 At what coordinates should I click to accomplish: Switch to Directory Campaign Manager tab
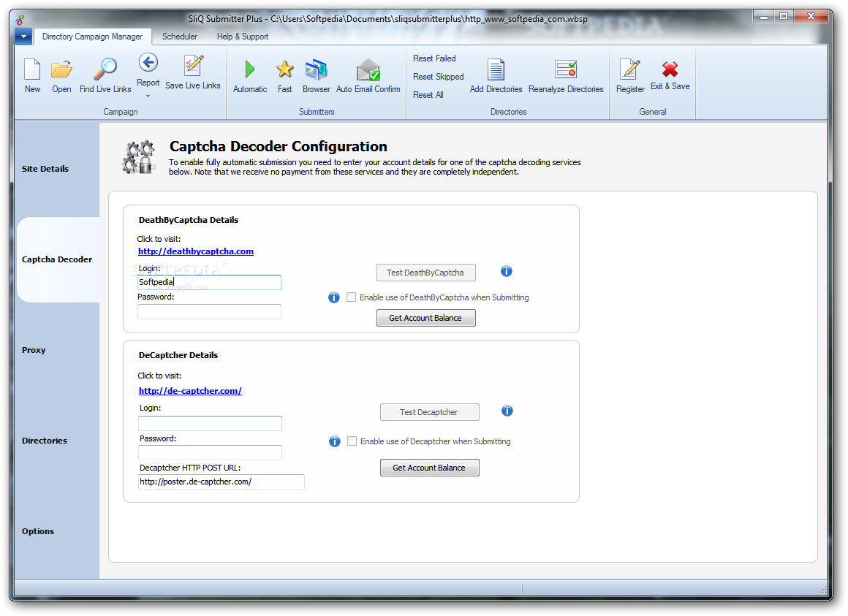(93, 37)
